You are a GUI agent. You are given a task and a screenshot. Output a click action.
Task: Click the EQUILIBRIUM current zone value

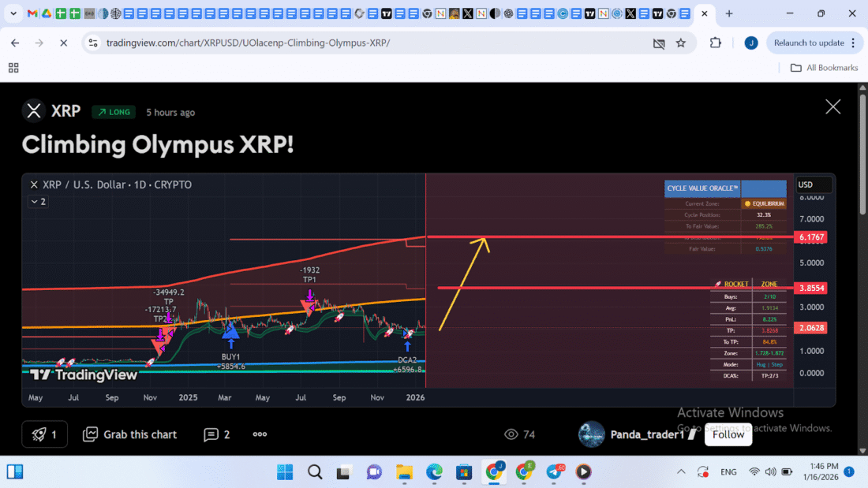click(x=764, y=203)
